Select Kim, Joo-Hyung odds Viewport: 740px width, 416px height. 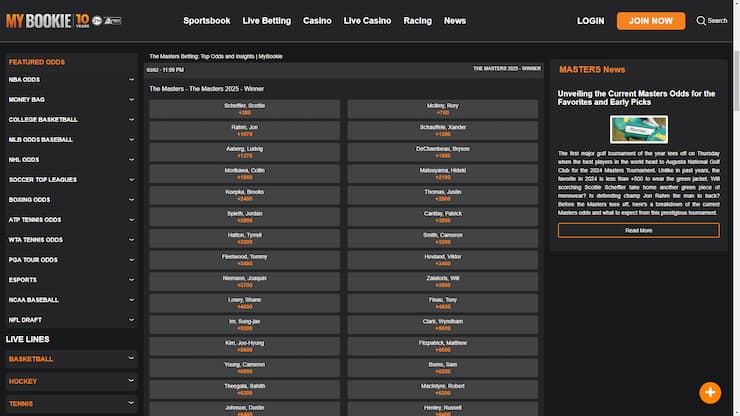244,346
